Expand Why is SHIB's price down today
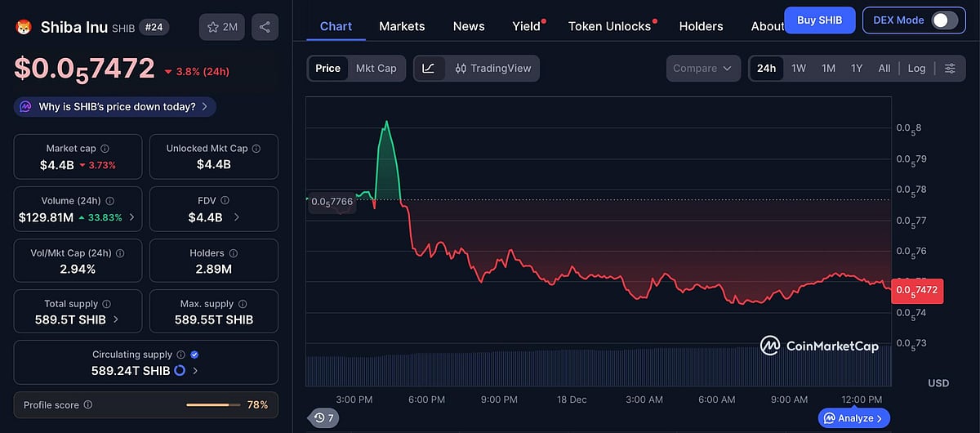 click(x=115, y=106)
